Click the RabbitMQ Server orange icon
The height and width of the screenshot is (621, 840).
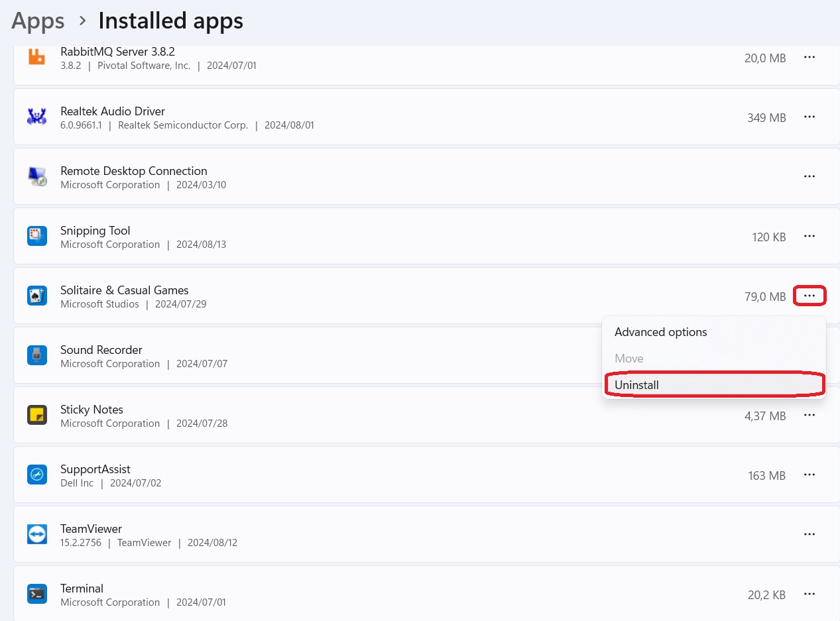(36, 57)
